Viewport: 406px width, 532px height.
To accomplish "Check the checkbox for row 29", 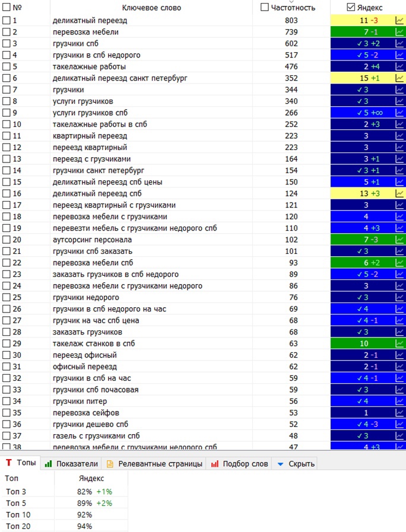I will point(7,343).
